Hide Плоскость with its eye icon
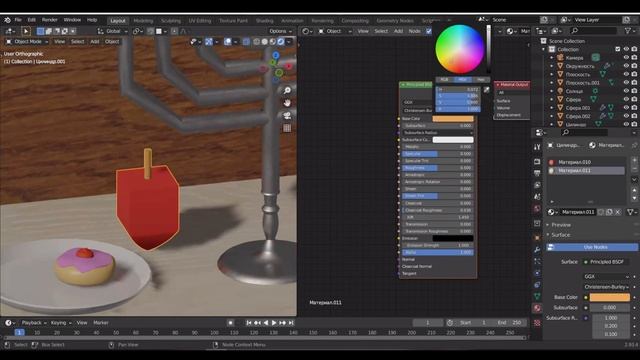Image resolution: width=640 pixels, height=360 pixels. (626, 74)
